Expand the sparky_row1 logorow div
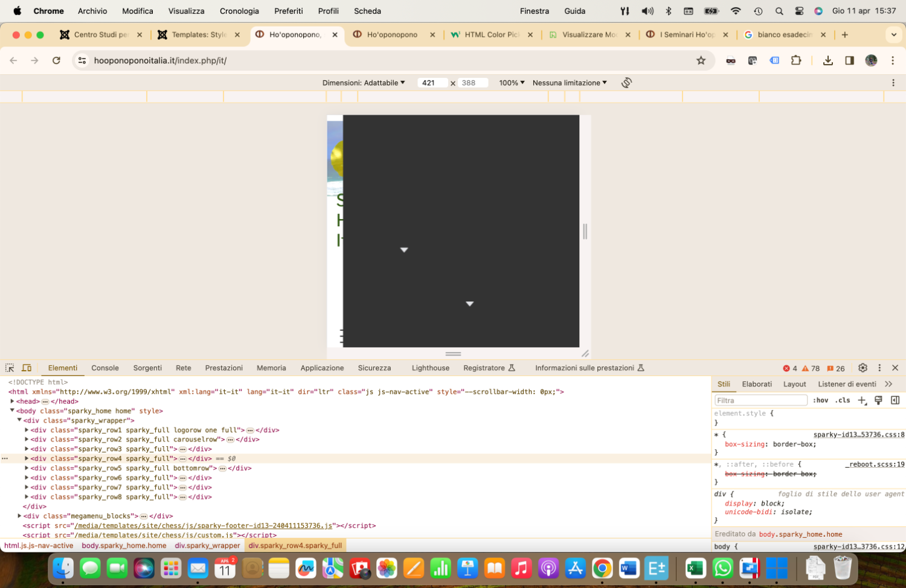The height and width of the screenshot is (588, 906). [27, 430]
